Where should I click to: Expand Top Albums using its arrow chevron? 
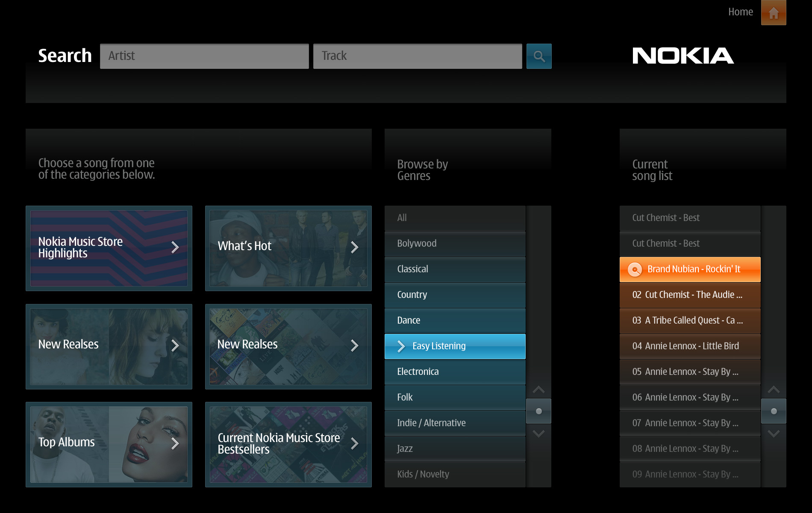[175, 444]
